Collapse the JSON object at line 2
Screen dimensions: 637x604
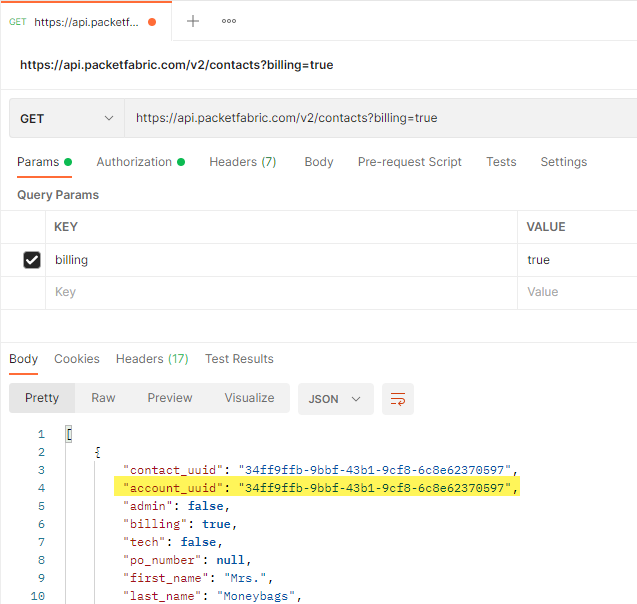click(x=97, y=452)
